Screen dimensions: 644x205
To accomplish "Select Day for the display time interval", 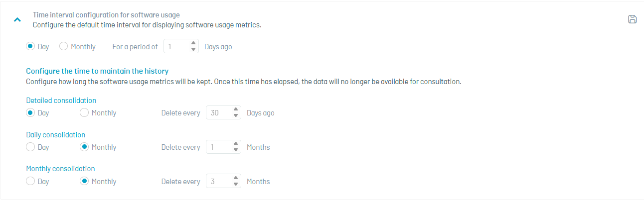I will click(30, 46).
